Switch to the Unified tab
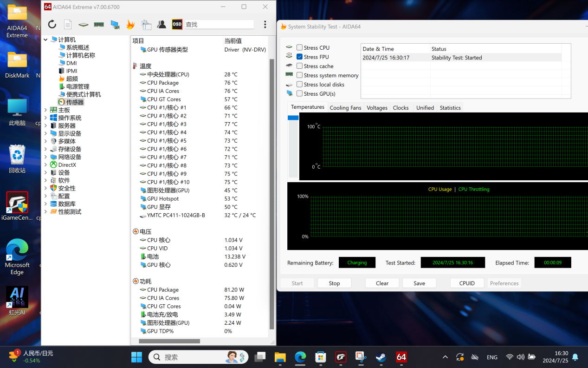This screenshot has height=368, width=588. pos(425,108)
